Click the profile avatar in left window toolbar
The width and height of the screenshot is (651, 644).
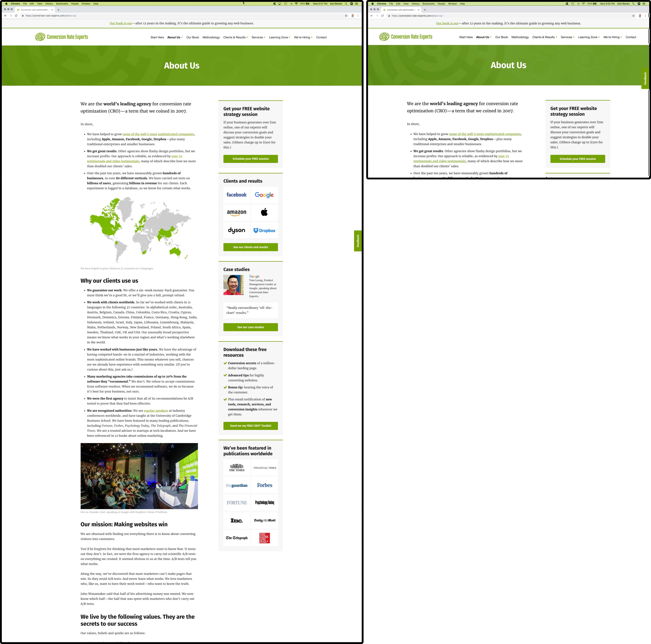(x=352, y=16)
